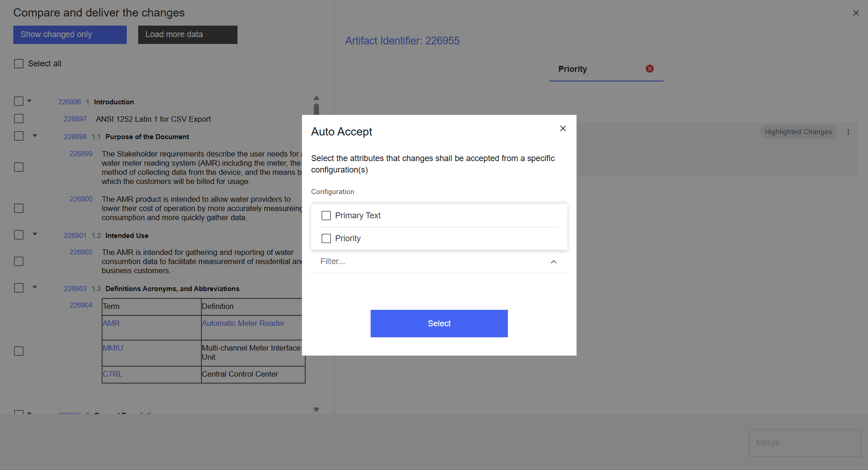Click the Filter input field
This screenshot has height=470, width=868.
point(430,262)
